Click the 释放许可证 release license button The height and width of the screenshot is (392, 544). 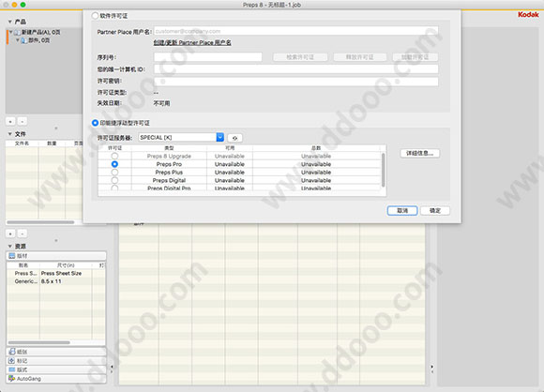(x=360, y=57)
